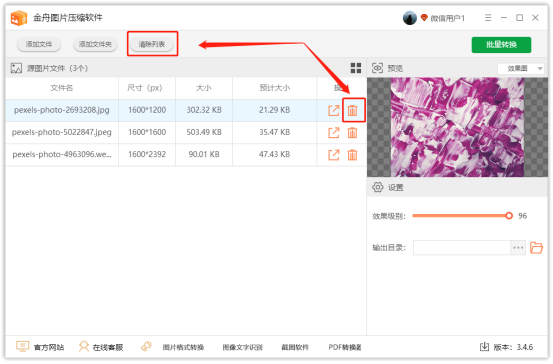
Task: Switch to grid view icon
Action: click(356, 68)
